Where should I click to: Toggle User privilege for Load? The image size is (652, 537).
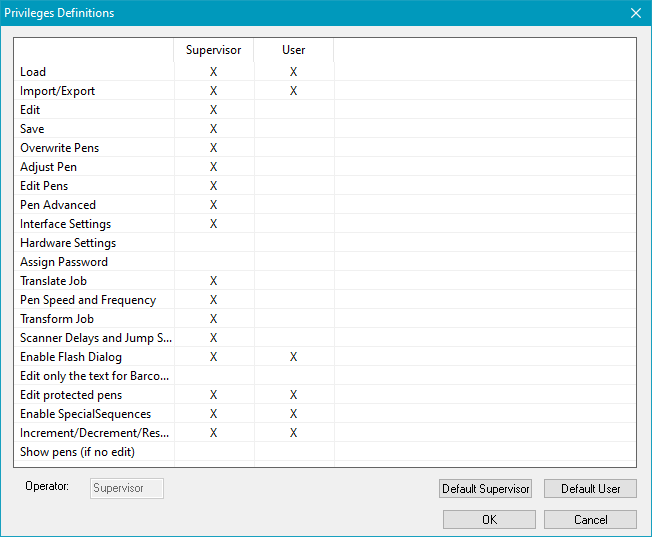294,72
